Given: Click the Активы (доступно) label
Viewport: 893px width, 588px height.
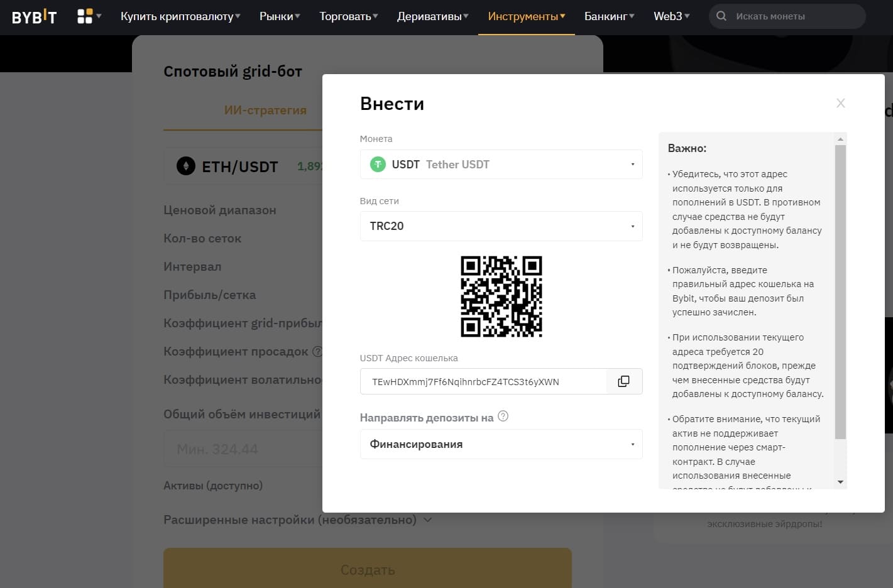Looking at the screenshot, I should coord(213,486).
